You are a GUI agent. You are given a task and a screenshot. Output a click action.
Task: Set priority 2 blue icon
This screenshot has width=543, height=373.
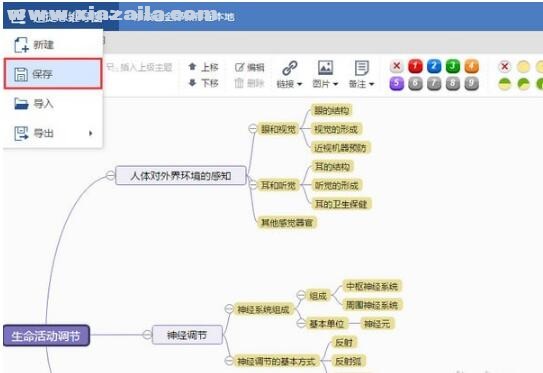click(434, 66)
